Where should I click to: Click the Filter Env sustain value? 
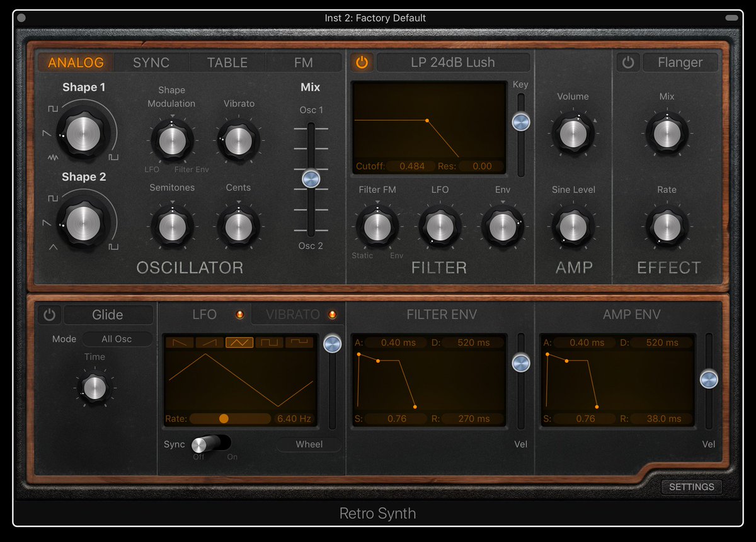pos(397,419)
